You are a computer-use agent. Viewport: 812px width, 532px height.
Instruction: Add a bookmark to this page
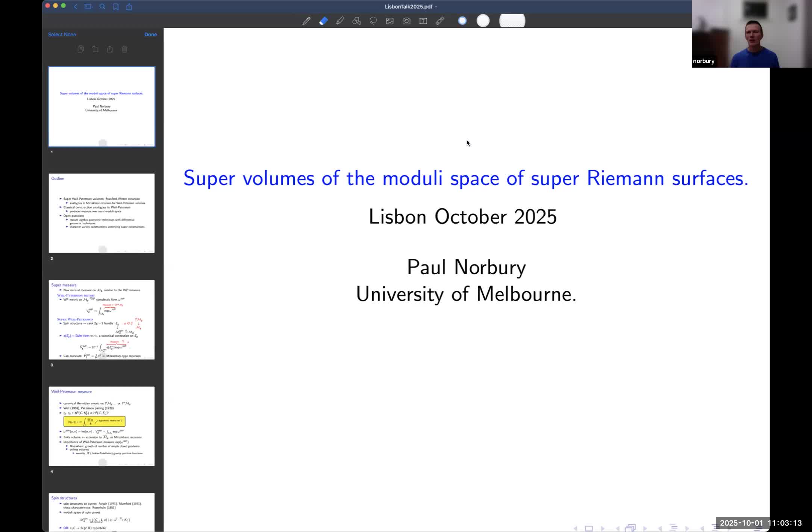click(116, 6)
